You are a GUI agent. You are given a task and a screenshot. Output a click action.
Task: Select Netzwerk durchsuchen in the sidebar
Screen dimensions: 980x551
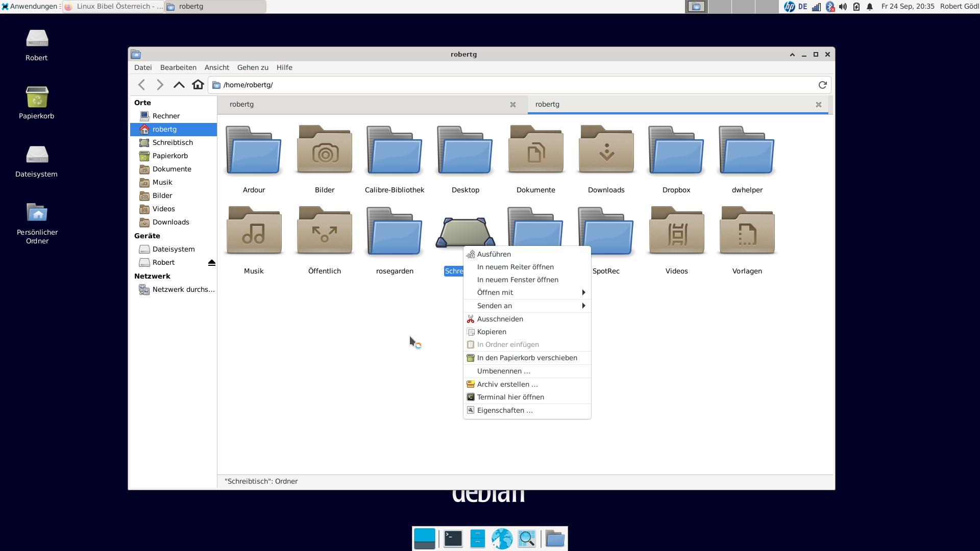point(183,289)
